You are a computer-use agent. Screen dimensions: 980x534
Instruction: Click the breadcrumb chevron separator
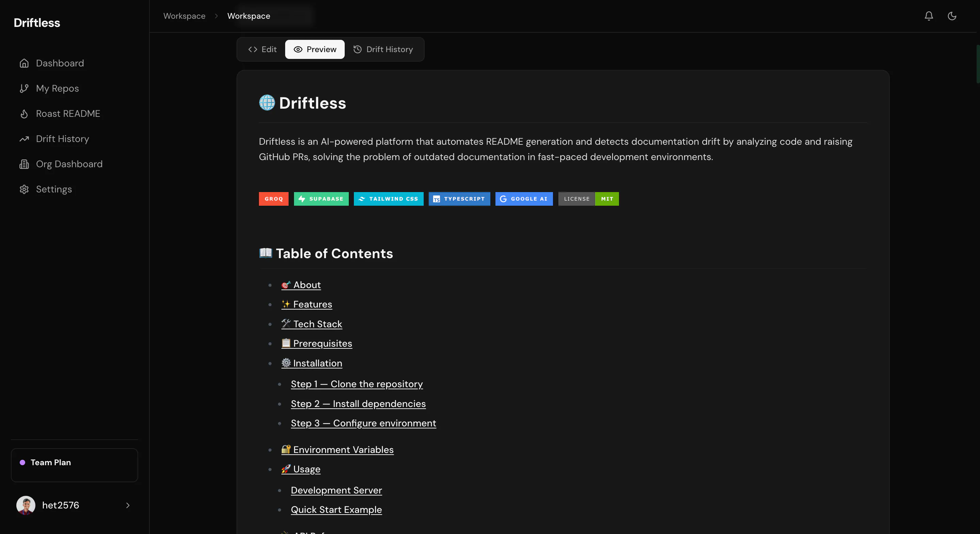[216, 16]
